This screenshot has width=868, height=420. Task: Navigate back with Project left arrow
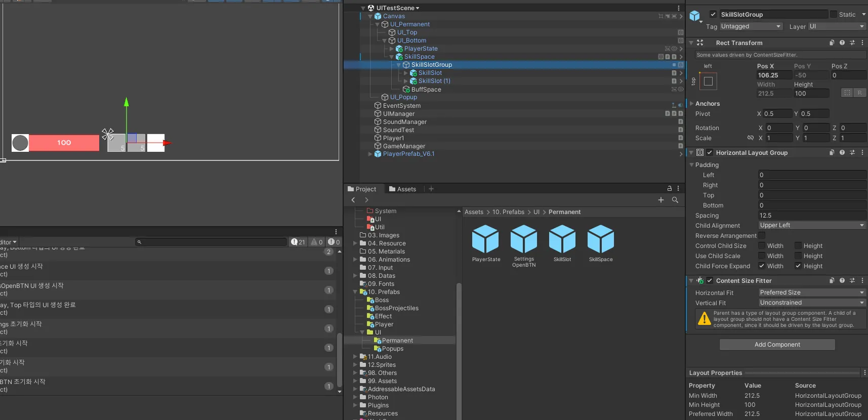pyautogui.click(x=353, y=200)
